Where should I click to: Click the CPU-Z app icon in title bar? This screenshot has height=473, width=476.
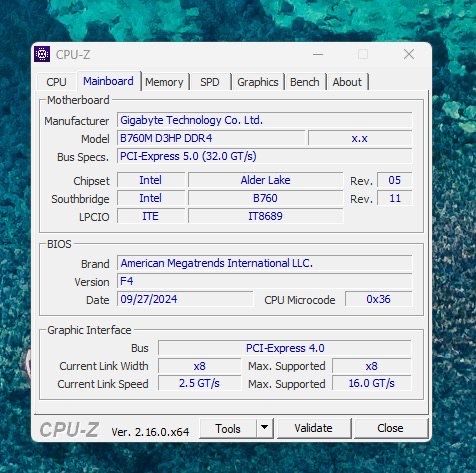tap(42, 54)
